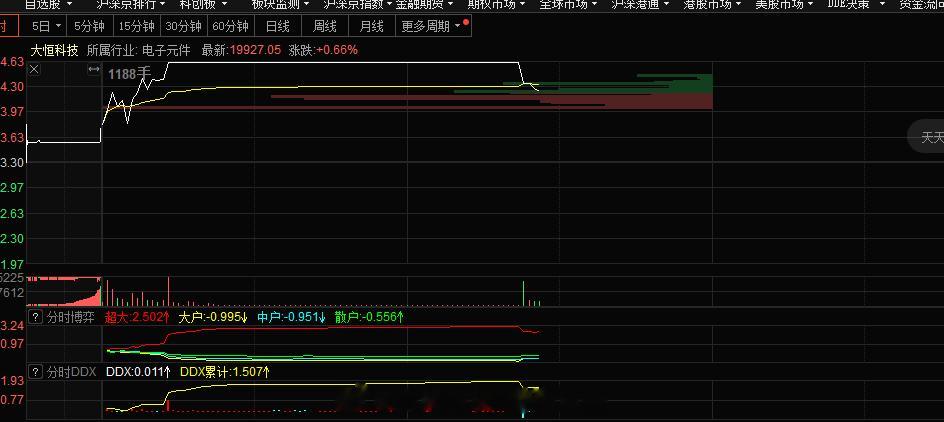This screenshot has height=422, width=944.
Task: Open help for 分时博弈 indicator
Action: pos(36,318)
